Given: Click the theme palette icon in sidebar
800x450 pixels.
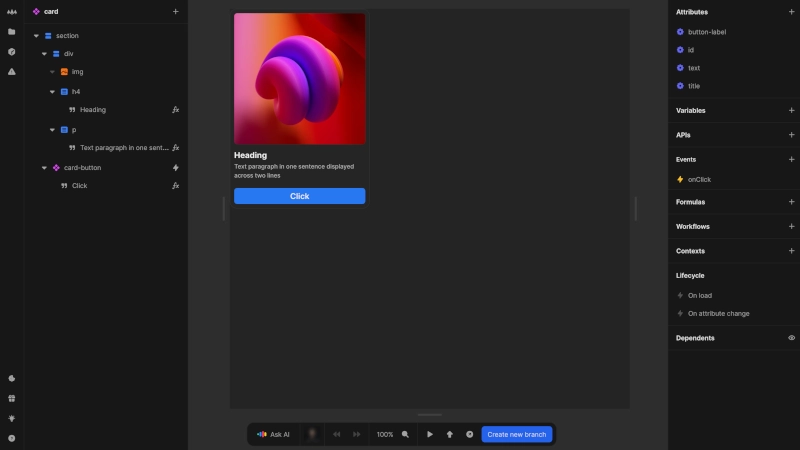Looking at the screenshot, I should tap(11, 379).
